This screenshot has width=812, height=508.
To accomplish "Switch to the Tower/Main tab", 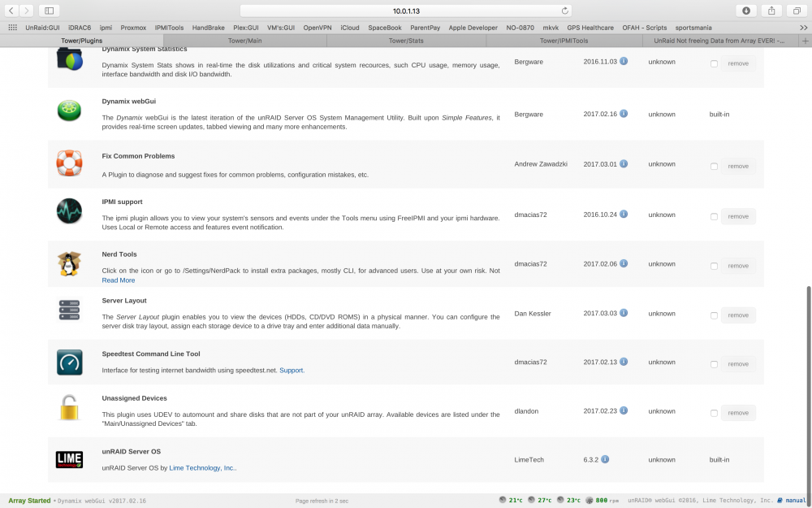I will point(245,41).
